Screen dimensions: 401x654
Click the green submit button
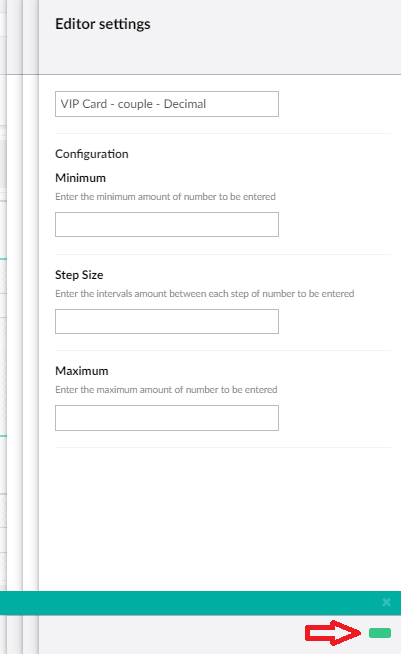380,633
